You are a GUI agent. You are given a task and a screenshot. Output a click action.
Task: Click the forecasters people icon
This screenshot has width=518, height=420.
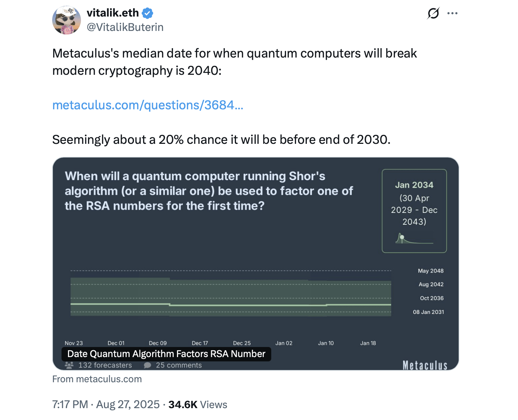69,365
